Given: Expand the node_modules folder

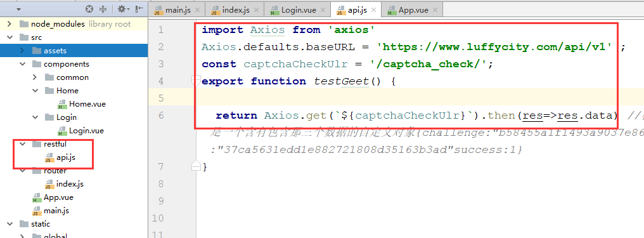Looking at the screenshot, I should point(9,24).
